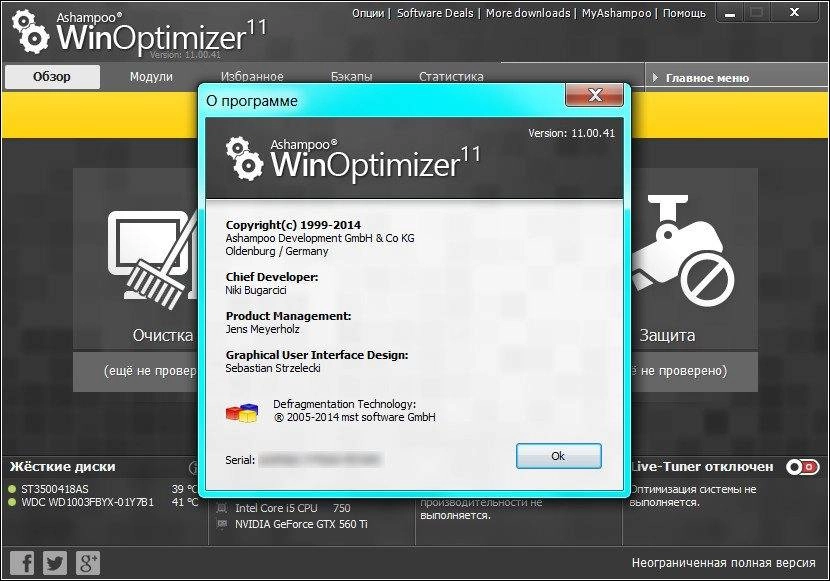Click the Sebastian Strzelecki name
The image size is (830, 581).
click(273, 368)
